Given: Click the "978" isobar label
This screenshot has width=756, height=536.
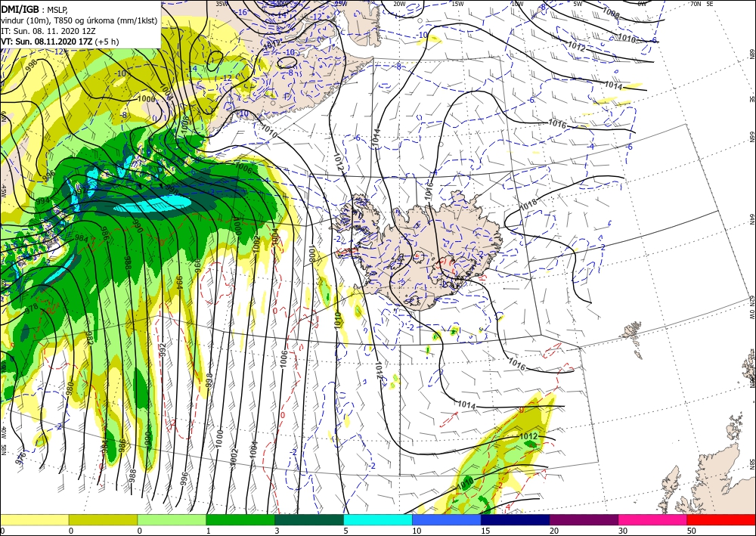Looking at the screenshot, I should pyautogui.click(x=31, y=308).
